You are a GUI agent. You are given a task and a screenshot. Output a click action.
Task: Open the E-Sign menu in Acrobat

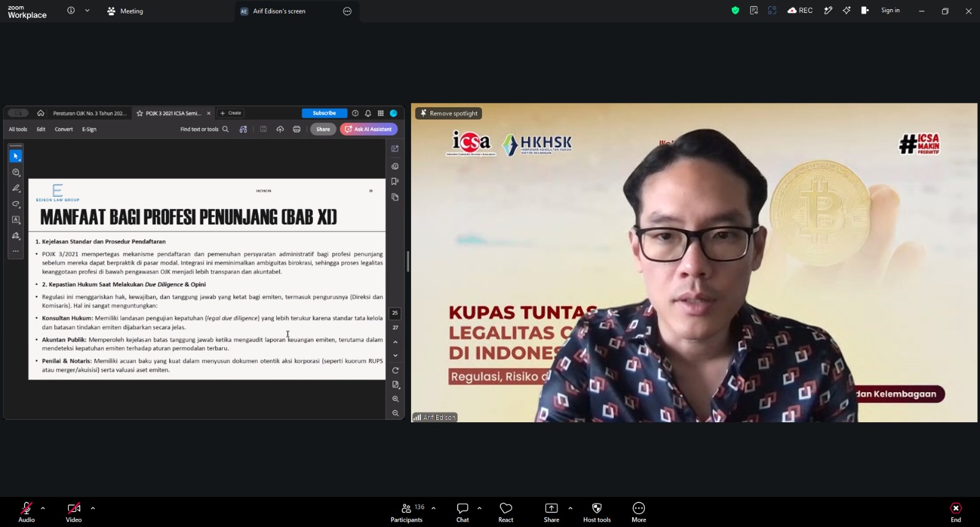89,129
